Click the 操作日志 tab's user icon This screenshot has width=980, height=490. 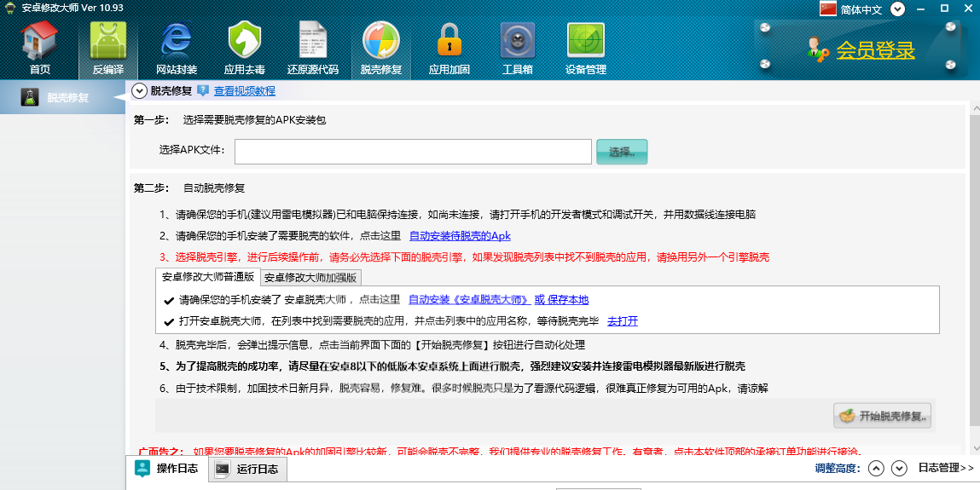coord(142,469)
